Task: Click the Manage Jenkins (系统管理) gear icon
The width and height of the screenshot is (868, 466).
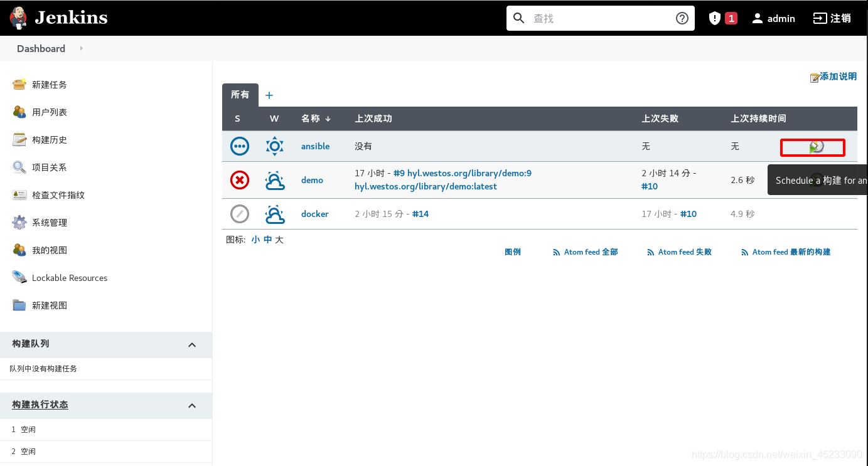Action: 19,222
